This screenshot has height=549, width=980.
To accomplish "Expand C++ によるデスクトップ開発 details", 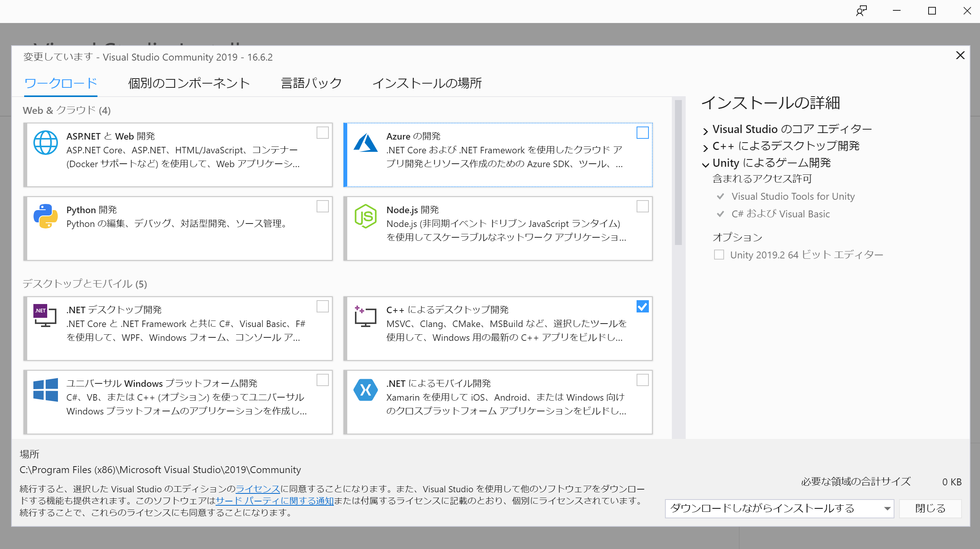I will [x=705, y=148].
